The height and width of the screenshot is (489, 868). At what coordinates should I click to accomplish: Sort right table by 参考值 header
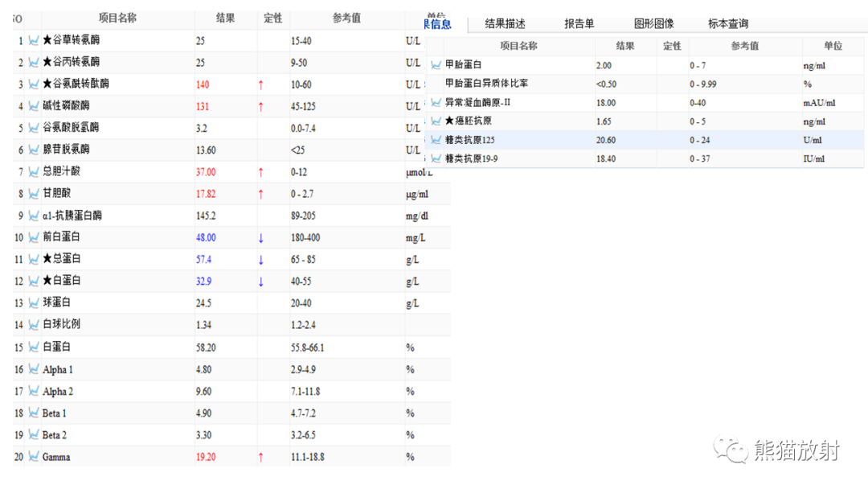pos(744,46)
